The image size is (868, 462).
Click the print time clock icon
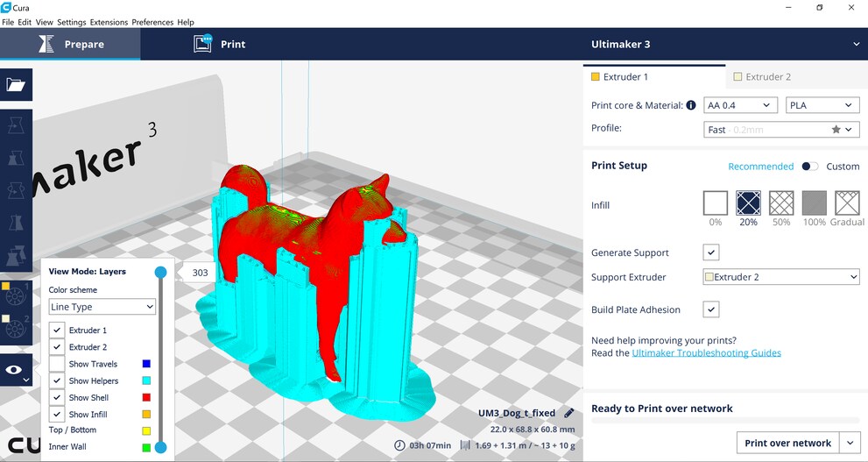[x=399, y=444]
